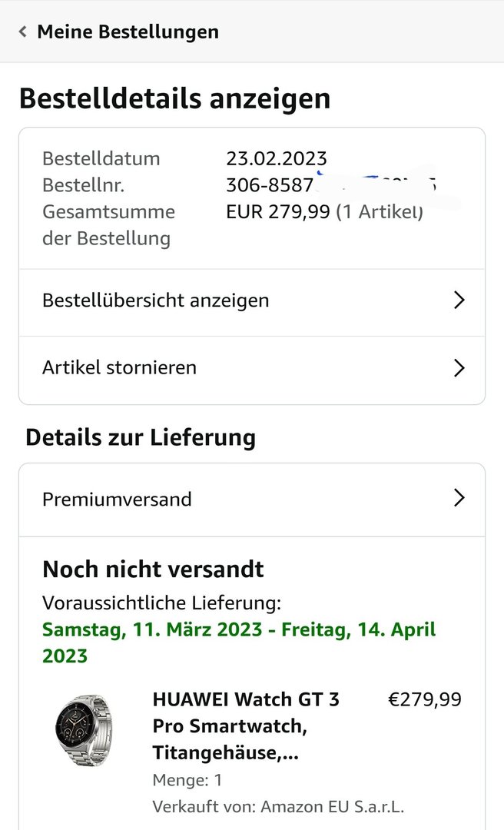504x830 pixels.
Task: Click chevron arrow beside Premiumversand
Action: point(459,499)
